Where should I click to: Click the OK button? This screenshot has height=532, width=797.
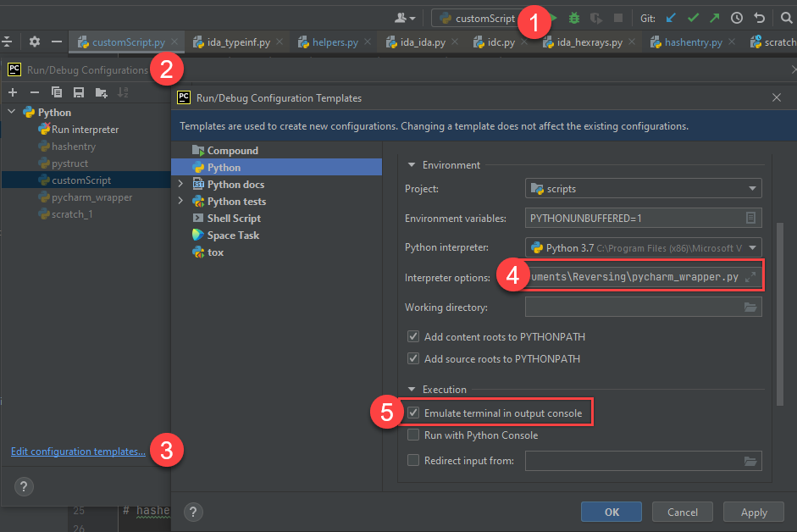612,513
